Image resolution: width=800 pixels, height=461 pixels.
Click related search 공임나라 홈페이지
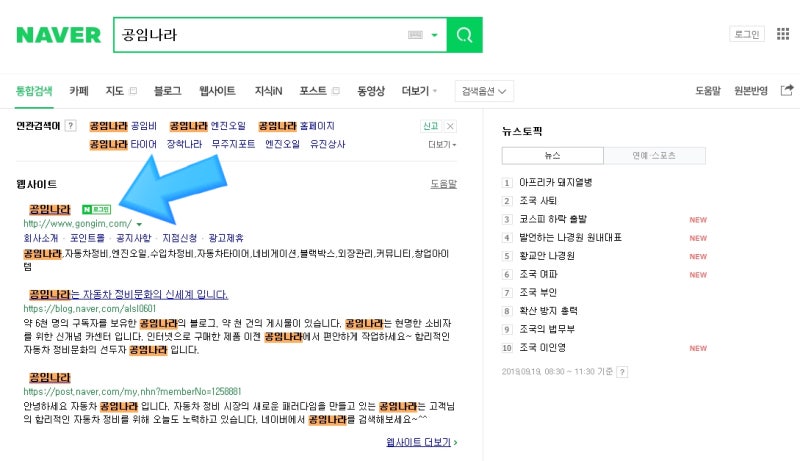pyautogui.click(x=296, y=126)
